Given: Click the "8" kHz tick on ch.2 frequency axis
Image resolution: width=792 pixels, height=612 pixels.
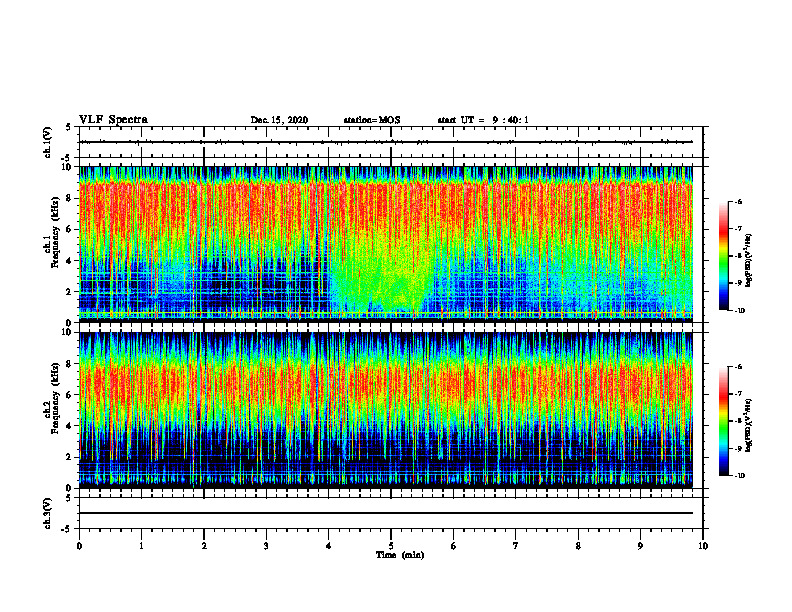Looking at the screenshot, I should pos(70,364).
